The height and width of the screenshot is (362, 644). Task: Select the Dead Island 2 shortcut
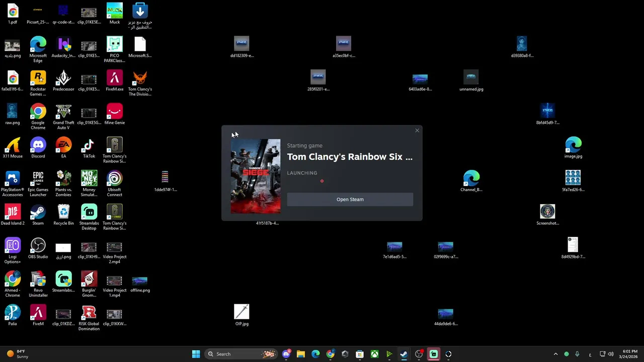(x=13, y=215)
